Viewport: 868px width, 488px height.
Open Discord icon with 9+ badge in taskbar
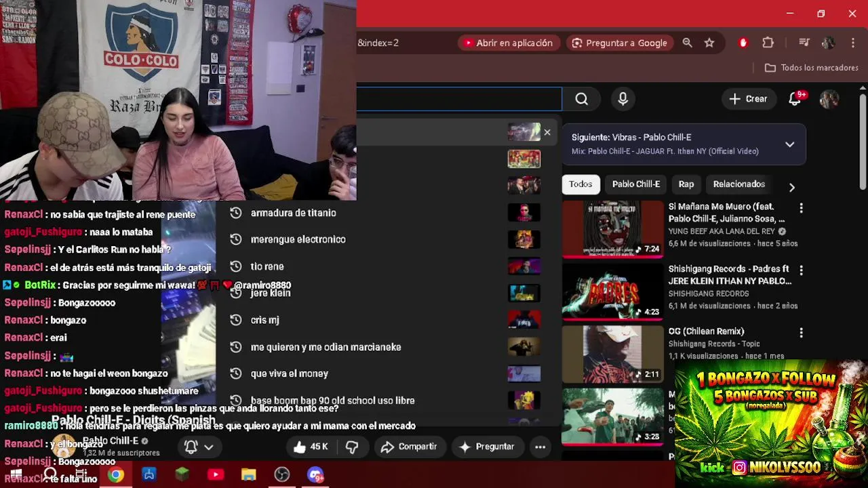(315, 474)
